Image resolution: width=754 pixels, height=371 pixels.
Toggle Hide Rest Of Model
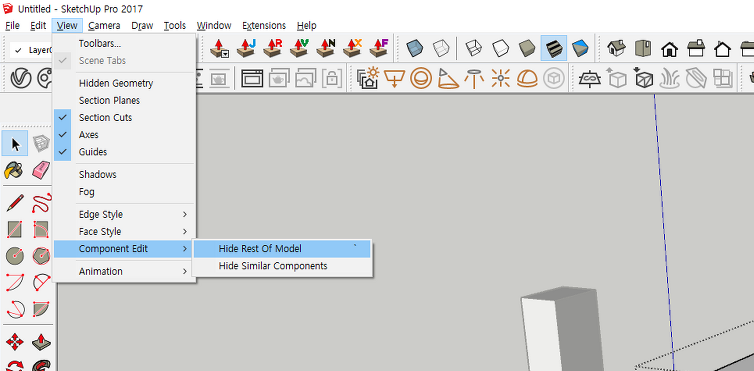pos(282,248)
